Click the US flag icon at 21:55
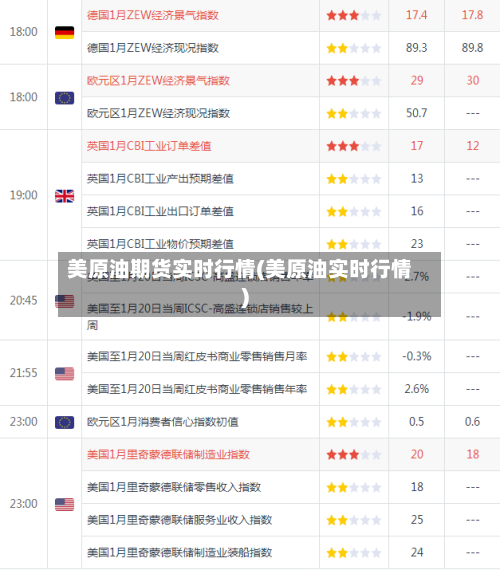500x570 pixels. [x=64, y=374]
